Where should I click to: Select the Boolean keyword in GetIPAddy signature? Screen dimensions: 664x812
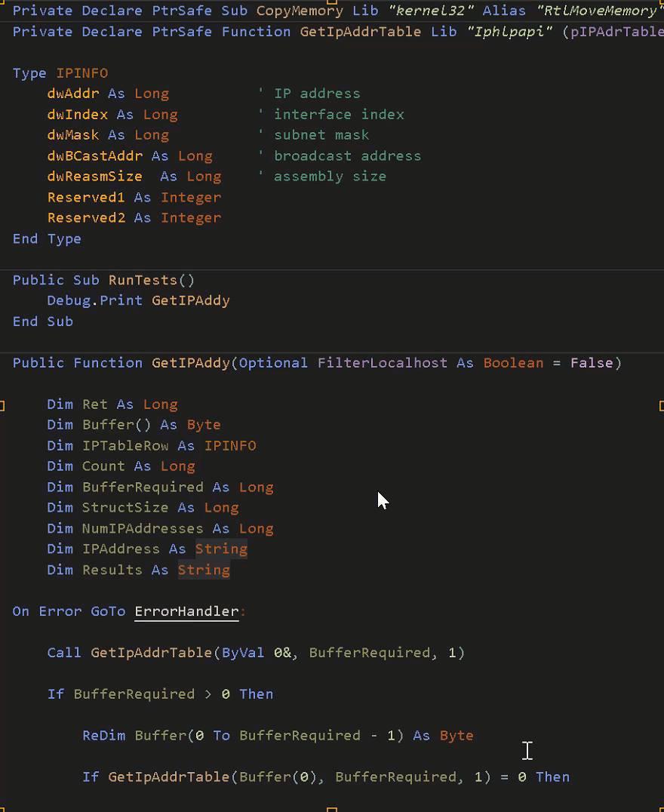coord(513,362)
